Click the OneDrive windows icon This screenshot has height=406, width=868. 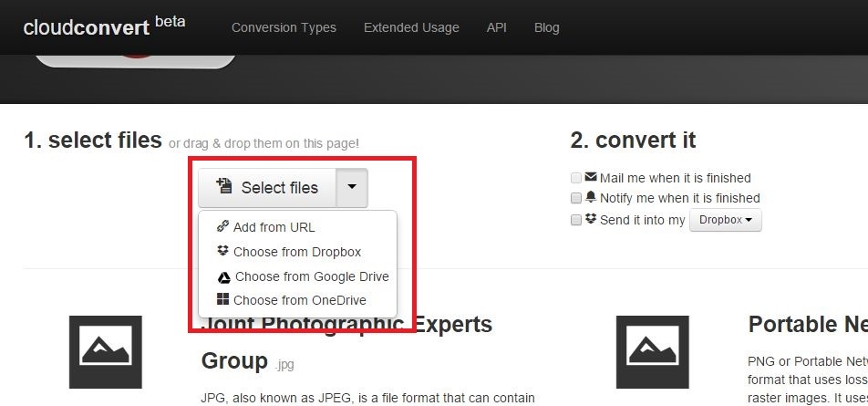click(222, 299)
